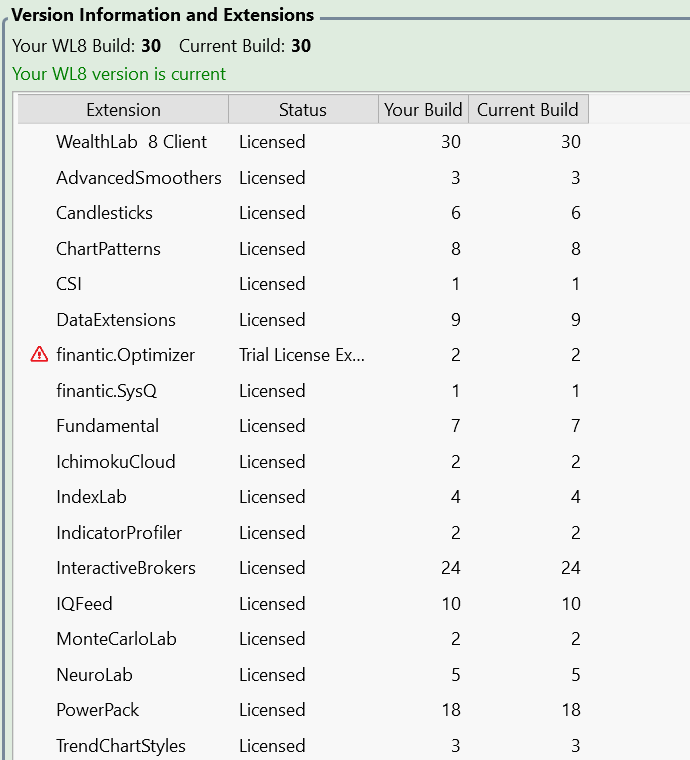Select the AdvancedSmoothers extension row
690x760 pixels.
[x=139, y=178]
